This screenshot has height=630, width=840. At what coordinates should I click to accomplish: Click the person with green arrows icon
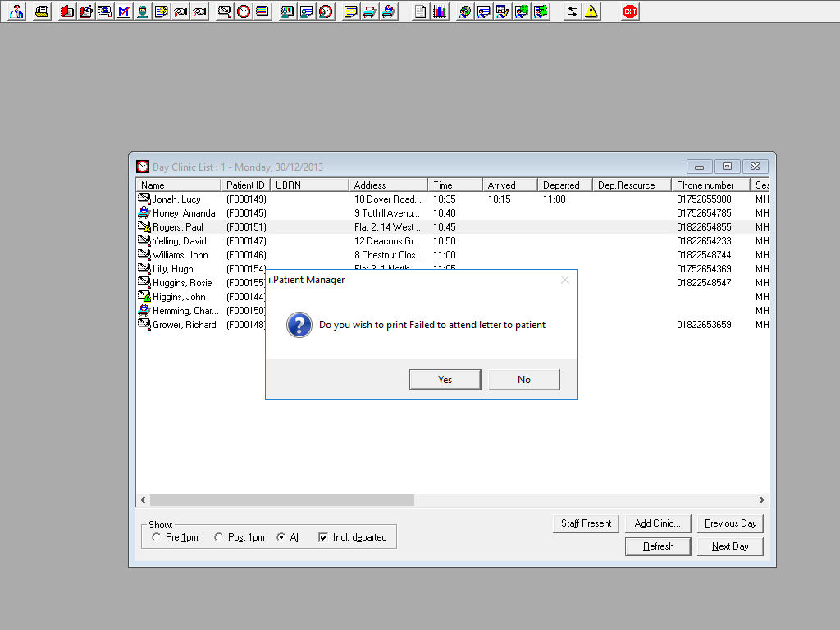pos(541,11)
